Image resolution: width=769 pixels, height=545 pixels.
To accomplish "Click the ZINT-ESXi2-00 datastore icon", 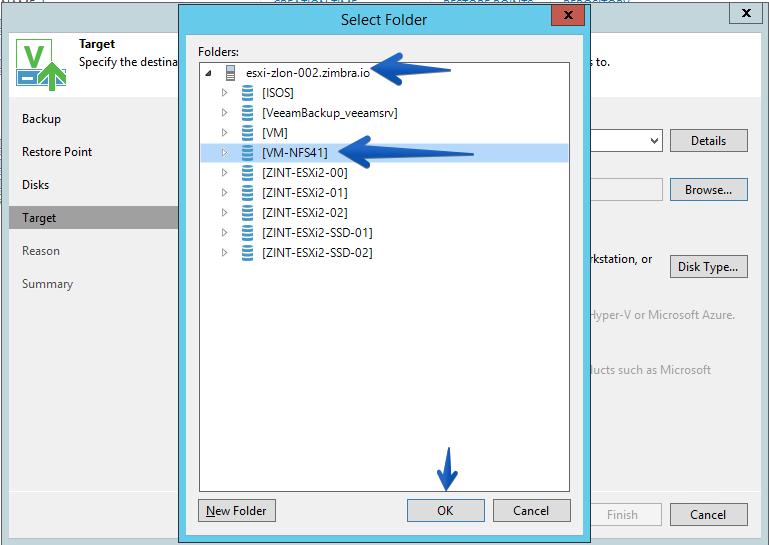I will tap(248, 173).
